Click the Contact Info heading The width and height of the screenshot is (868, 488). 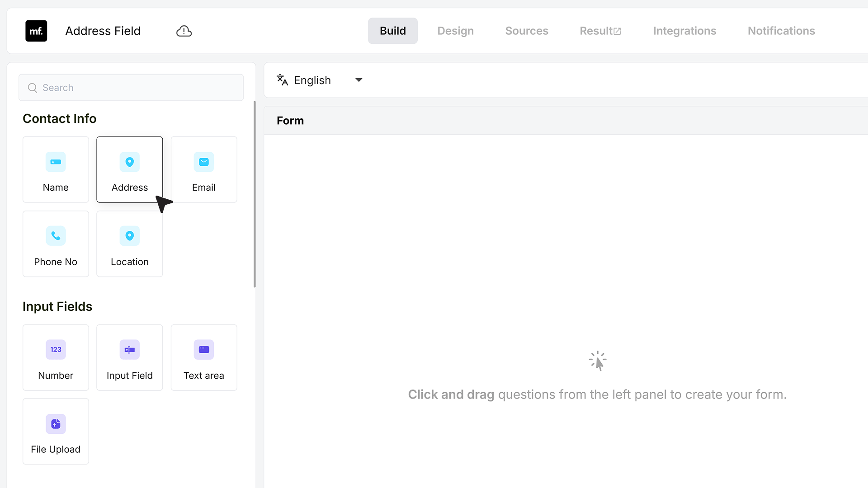point(59,118)
